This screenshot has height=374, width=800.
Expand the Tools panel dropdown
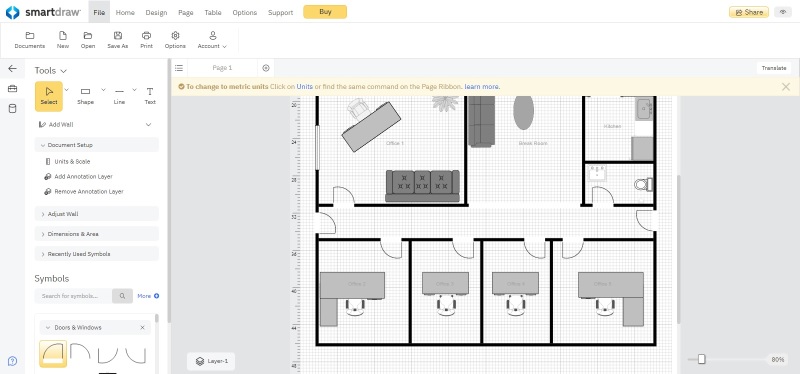(63, 71)
